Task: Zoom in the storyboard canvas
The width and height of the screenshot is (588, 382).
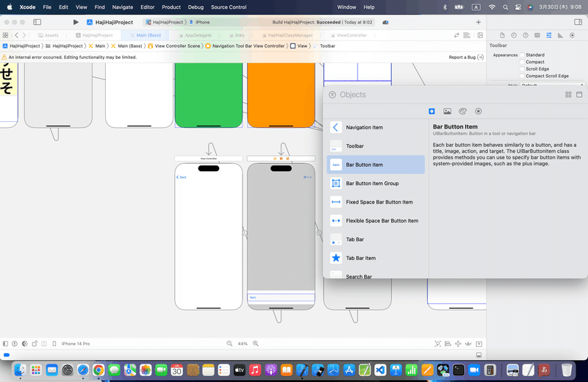Action: (255, 343)
